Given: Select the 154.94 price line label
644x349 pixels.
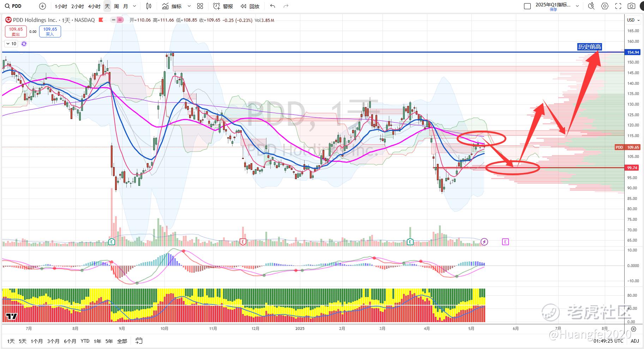Looking at the screenshot, I should (x=633, y=52).
